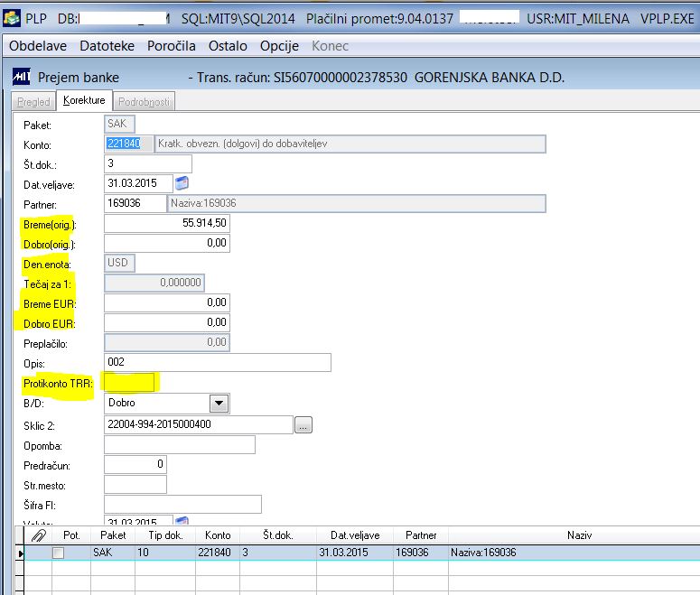Click the paperclip attachment column header
The width and height of the screenshot is (700, 595).
coord(39,535)
